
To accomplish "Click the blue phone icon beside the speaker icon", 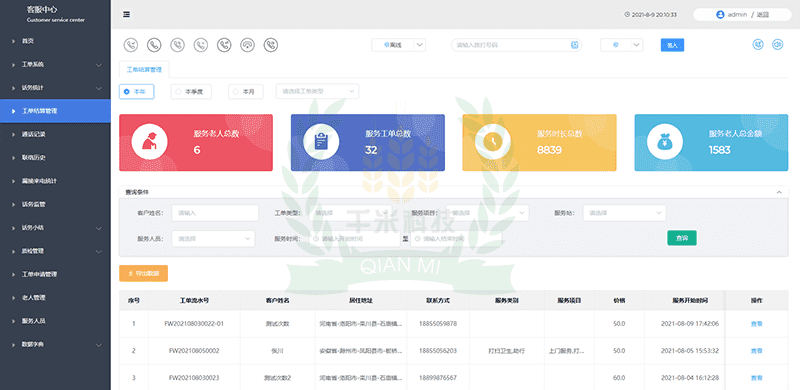I will [x=758, y=44].
